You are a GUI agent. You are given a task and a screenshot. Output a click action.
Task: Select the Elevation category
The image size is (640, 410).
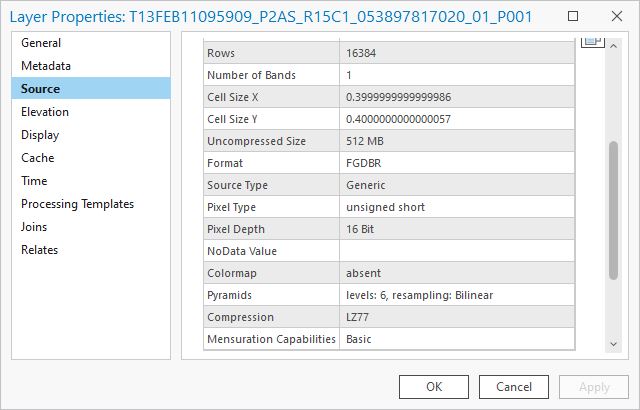[45, 112]
